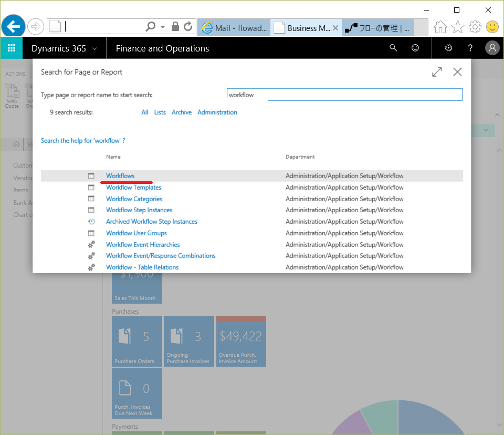Click the page or report search input field
Screen dimensions: 504x435
click(x=344, y=95)
